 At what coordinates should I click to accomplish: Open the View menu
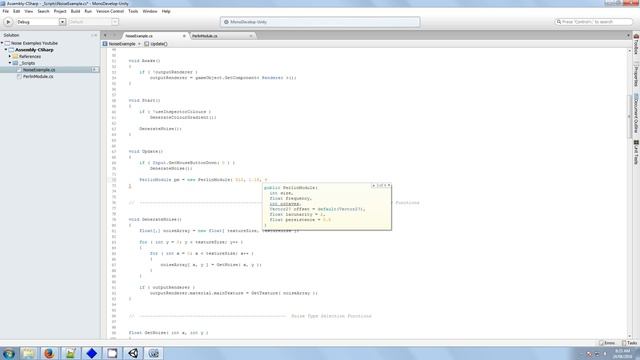29,11
